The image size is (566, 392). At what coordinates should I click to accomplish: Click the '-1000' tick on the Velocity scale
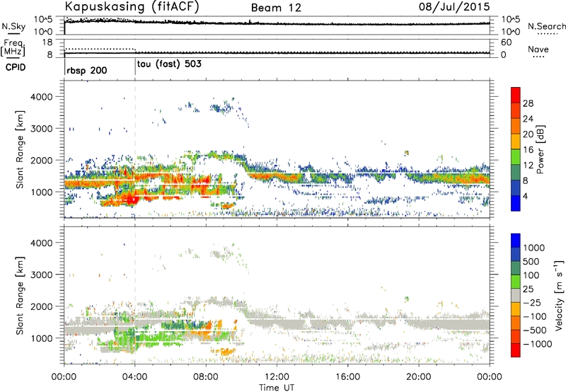(x=537, y=344)
